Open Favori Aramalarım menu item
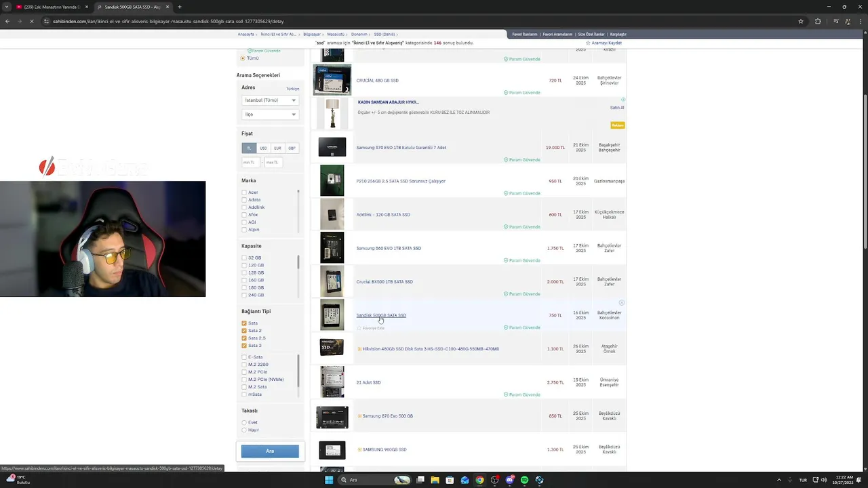Image resolution: width=868 pixels, height=488 pixels. (x=557, y=34)
